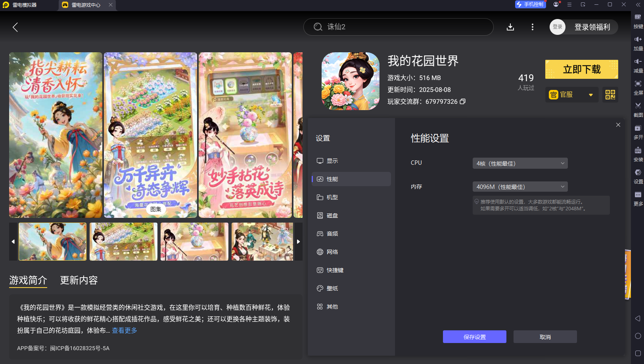The width and height of the screenshot is (644, 364).
Task: Click 安装 APK install icon
Action: coord(638,154)
